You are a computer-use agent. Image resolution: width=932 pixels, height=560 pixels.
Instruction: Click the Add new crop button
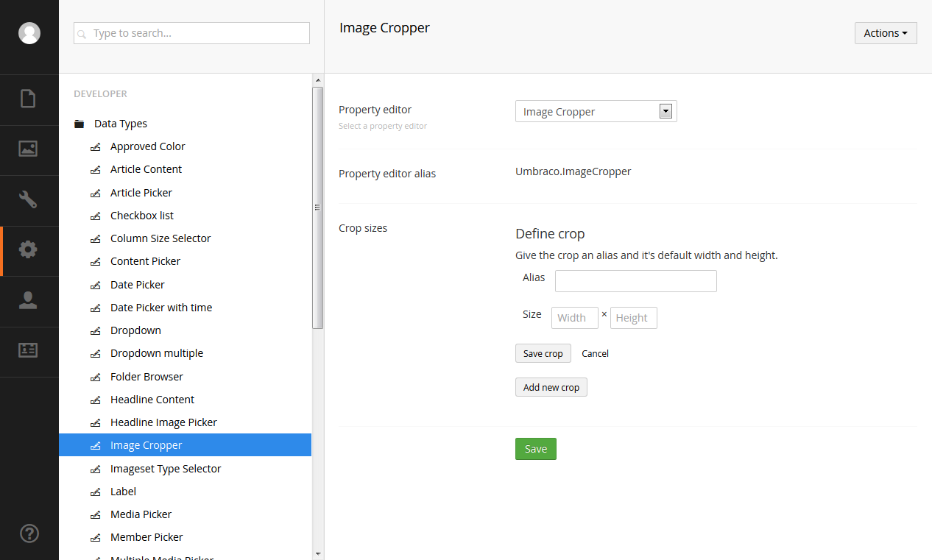coord(551,387)
